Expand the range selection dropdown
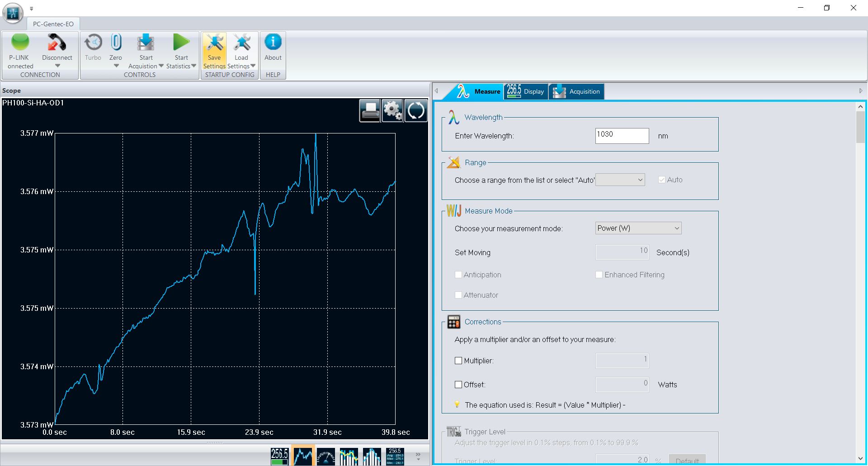Viewport: 868px width, 466px height. coord(620,180)
